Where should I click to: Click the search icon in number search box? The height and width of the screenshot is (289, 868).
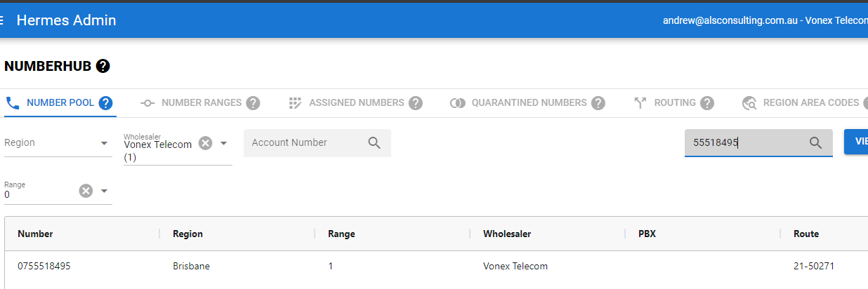pos(815,143)
